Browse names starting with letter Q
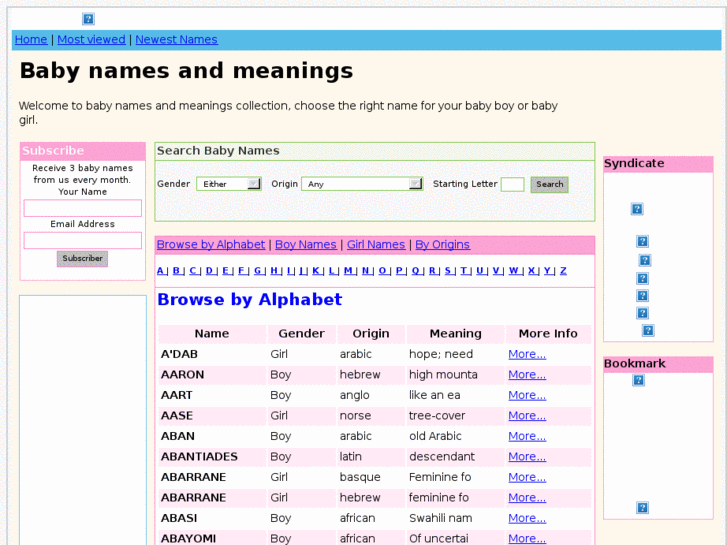This screenshot has width=727, height=545. click(x=415, y=270)
